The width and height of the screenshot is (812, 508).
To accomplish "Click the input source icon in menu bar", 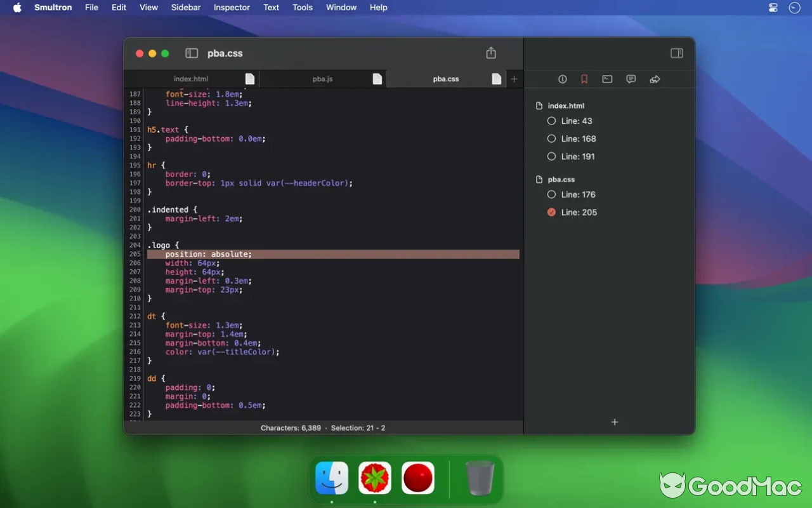I will (x=773, y=8).
